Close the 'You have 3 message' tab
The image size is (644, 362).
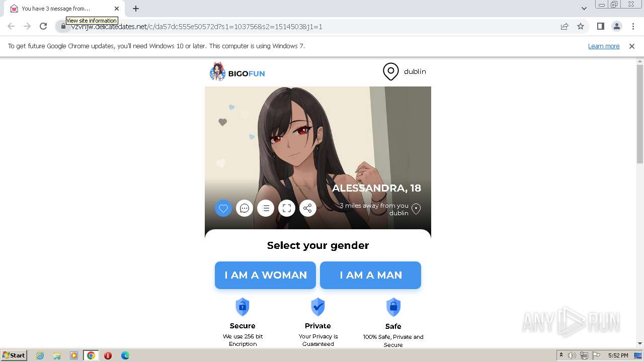click(x=117, y=9)
